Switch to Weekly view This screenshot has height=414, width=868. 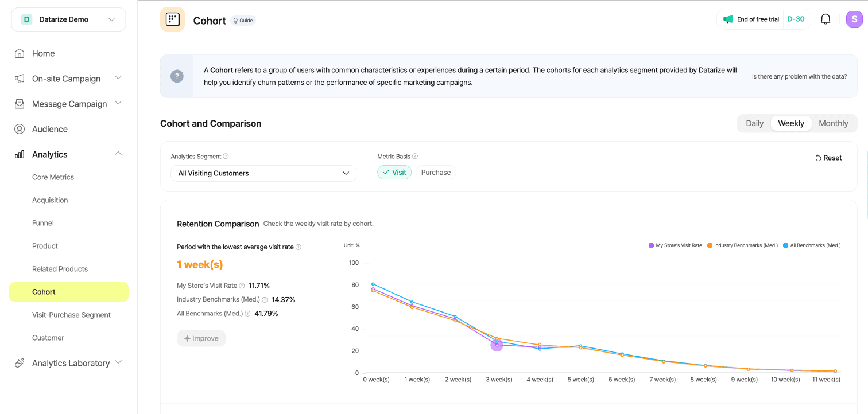(791, 123)
